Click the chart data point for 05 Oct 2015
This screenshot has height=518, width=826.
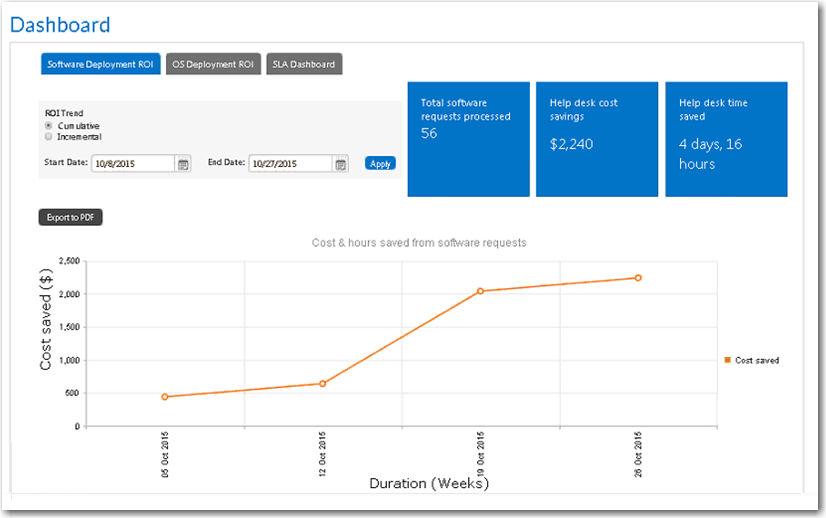pos(165,397)
